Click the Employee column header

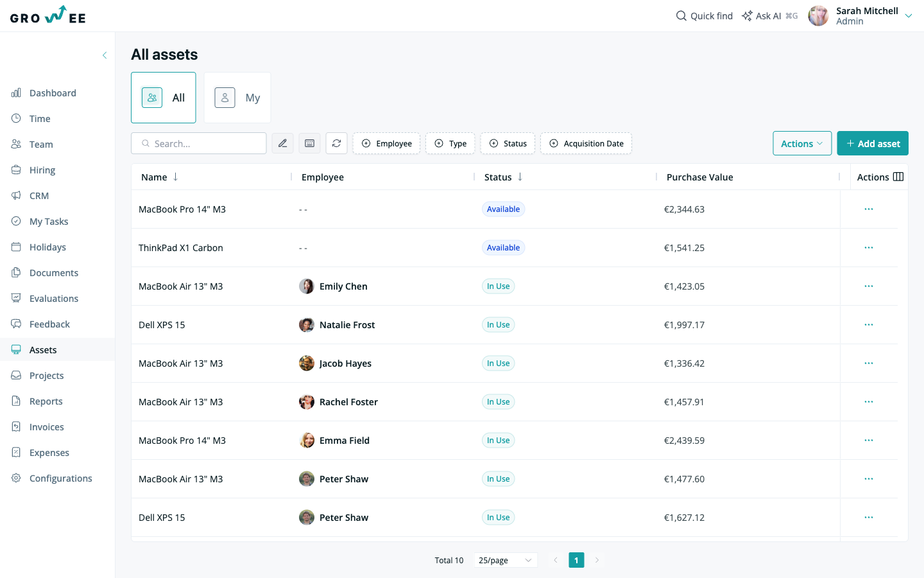pyautogui.click(x=323, y=177)
